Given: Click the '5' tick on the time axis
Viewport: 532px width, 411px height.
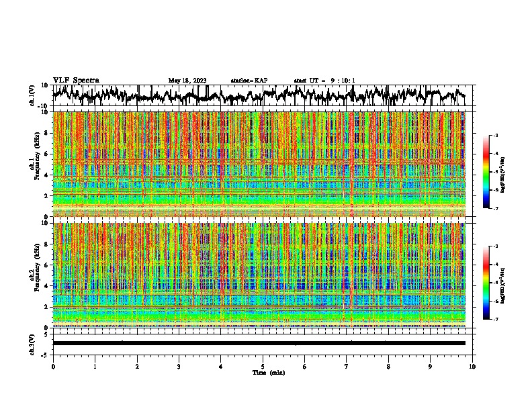Looking at the screenshot, I should click(263, 367).
